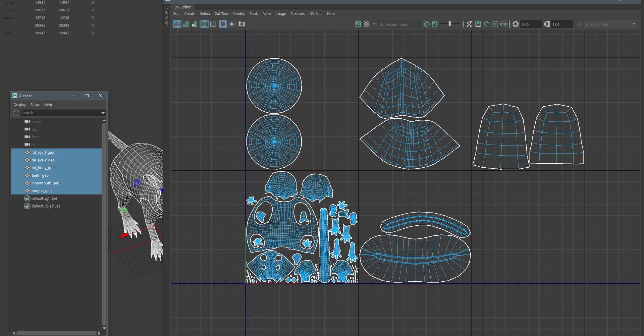This screenshot has height=336, width=644.
Task: Click the Outliner vertical scrollbar down arrow
Action: tap(104, 328)
